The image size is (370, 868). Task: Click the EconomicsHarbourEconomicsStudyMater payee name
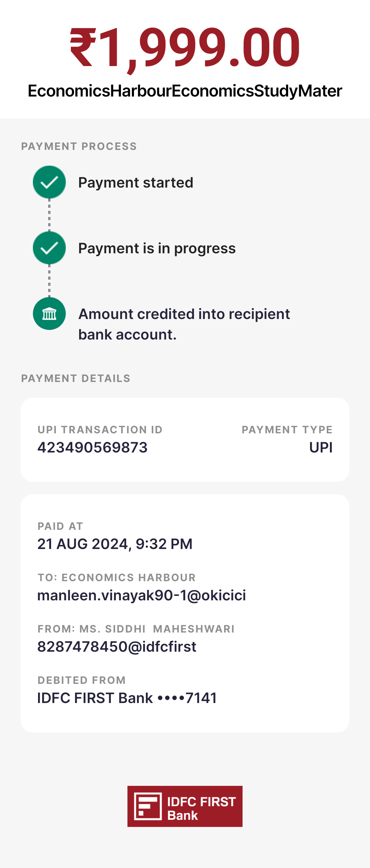click(185, 91)
